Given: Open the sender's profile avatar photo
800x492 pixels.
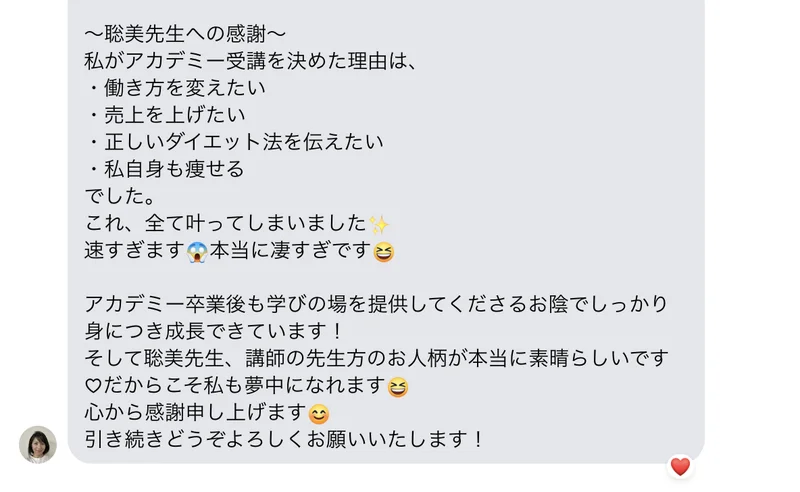Looking at the screenshot, I should 38,445.
